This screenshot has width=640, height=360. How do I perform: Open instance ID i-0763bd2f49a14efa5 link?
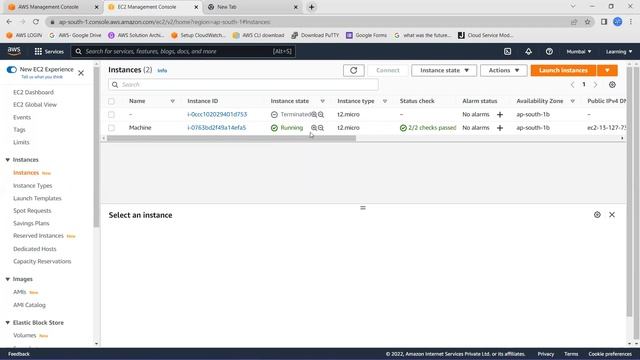click(x=216, y=128)
